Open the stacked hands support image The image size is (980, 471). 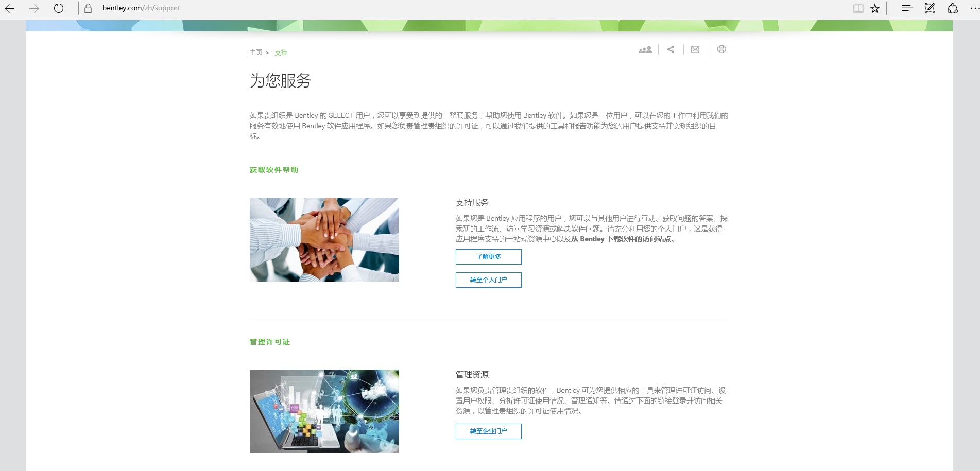coord(324,239)
